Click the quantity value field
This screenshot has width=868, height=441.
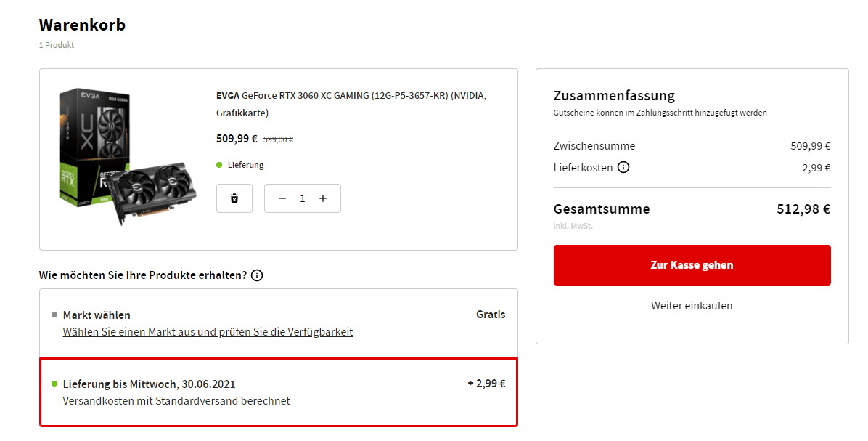(302, 198)
